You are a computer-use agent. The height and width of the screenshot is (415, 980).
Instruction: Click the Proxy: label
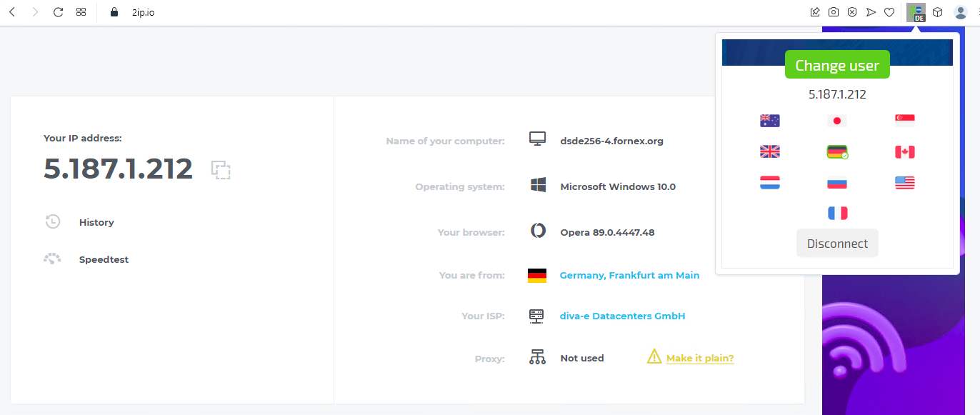point(490,359)
